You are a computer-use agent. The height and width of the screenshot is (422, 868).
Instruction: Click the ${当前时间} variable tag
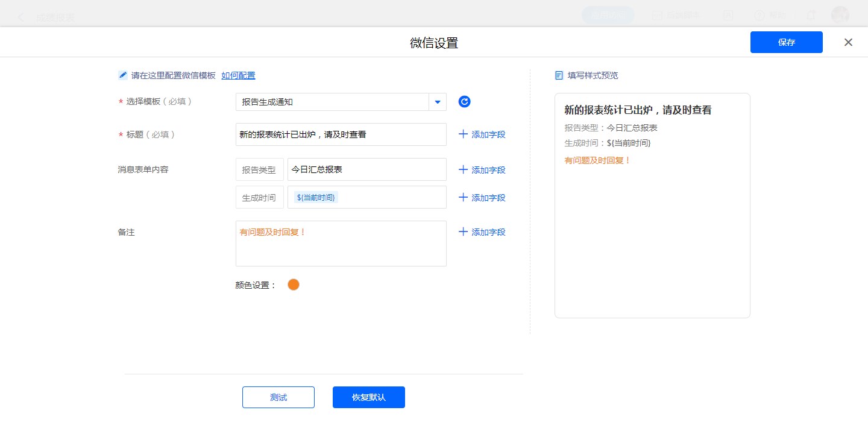[x=316, y=198]
